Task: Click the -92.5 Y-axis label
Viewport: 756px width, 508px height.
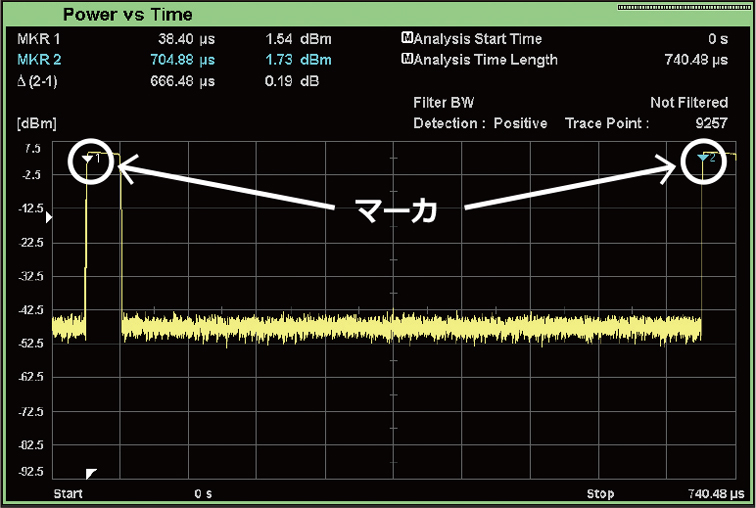Action: pos(30,471)
